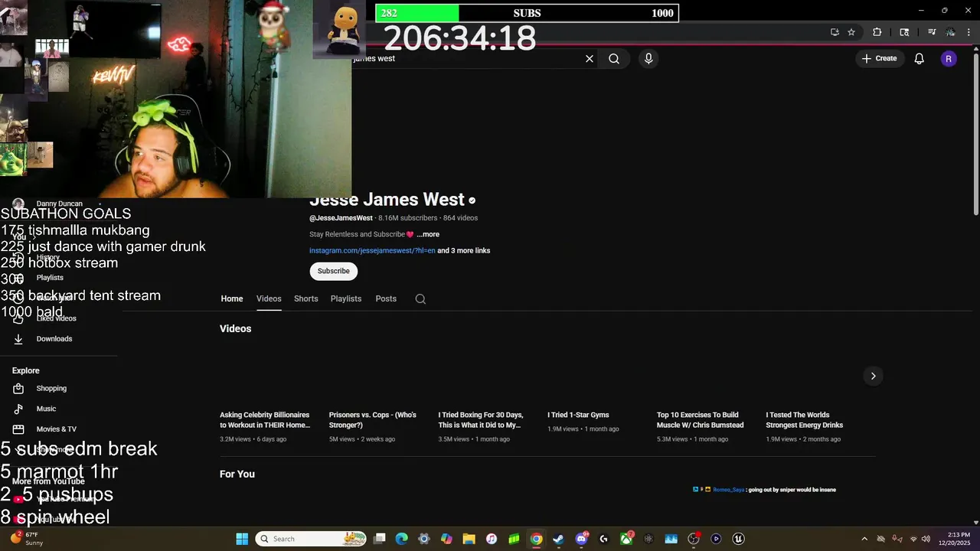Viewport: 980px width, 551px height.
Task: Open the Chrome tab search icon
Action: tap(904, 32)
